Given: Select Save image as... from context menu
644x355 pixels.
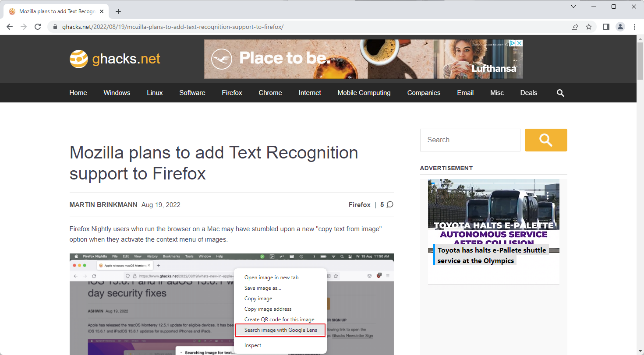Looking at the screenshot, I should coord(280,288).
